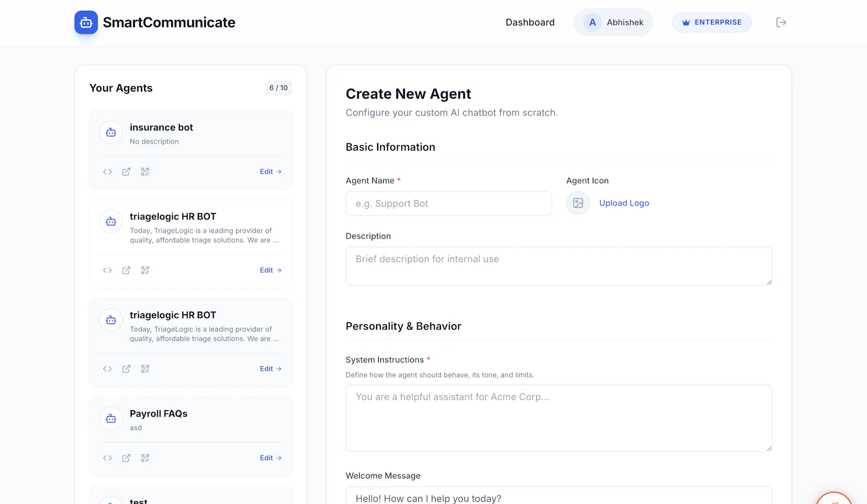Click the 'asd' description under Payroll FAQs
Image resolution: width=867 pixels, height=504 pixels.
coord(136,428)
